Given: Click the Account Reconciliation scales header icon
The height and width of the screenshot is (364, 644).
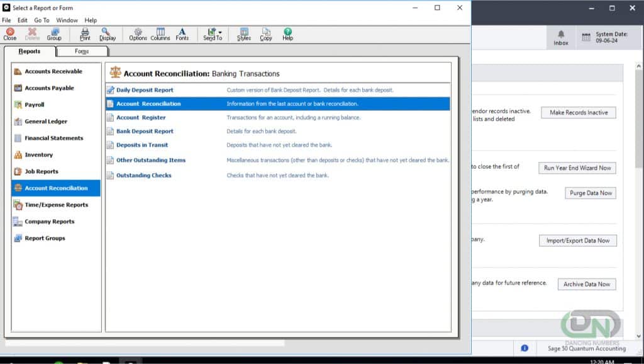Looking at the screenshot, I should 116,72.
